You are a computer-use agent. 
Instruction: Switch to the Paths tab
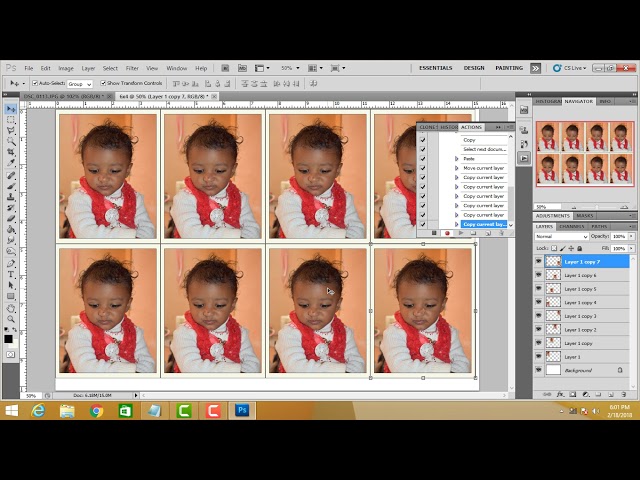click(599, 227)
